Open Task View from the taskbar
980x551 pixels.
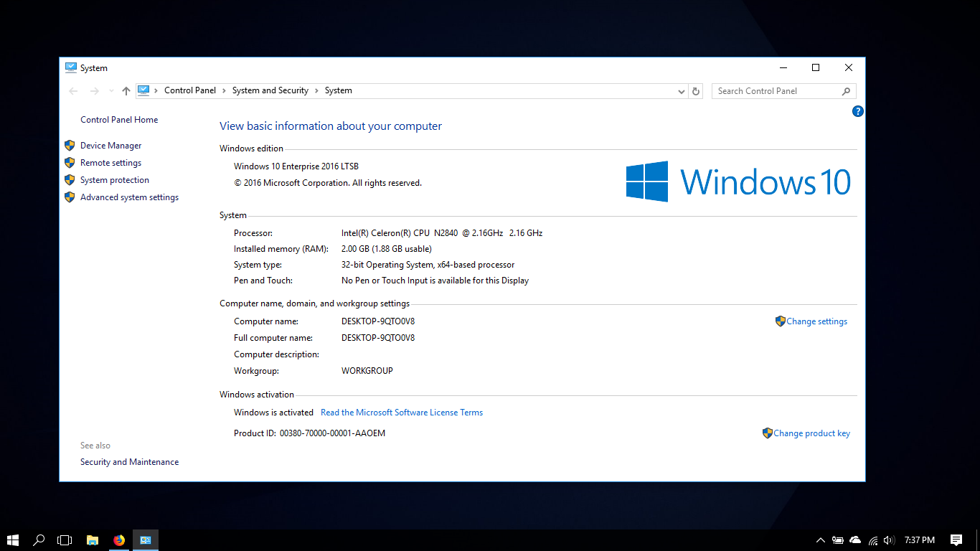pyautogui.click(x=65, y=540)
